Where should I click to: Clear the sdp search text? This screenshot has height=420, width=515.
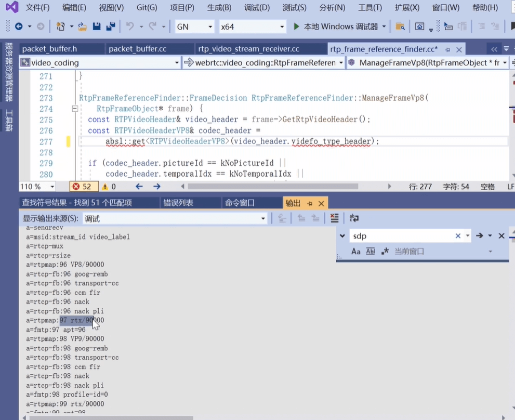[458, 235]
